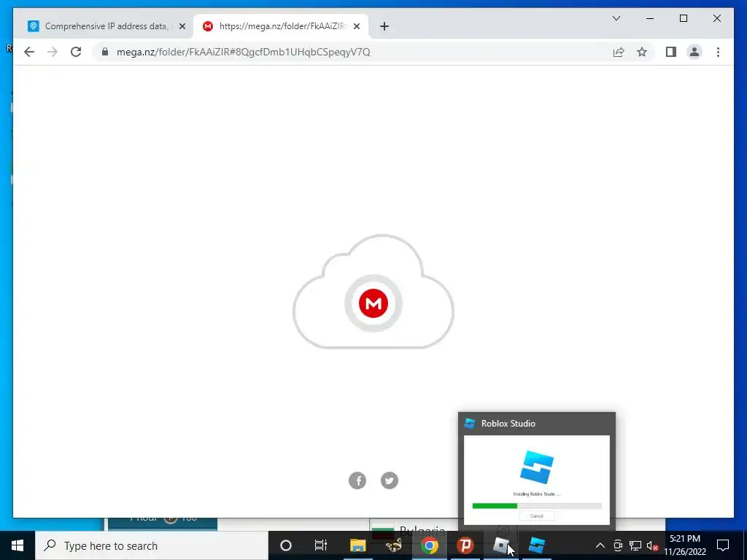747x560 pixels.
Task: Click the Roblox Studio install progress bar
Action: coord(536,506)
